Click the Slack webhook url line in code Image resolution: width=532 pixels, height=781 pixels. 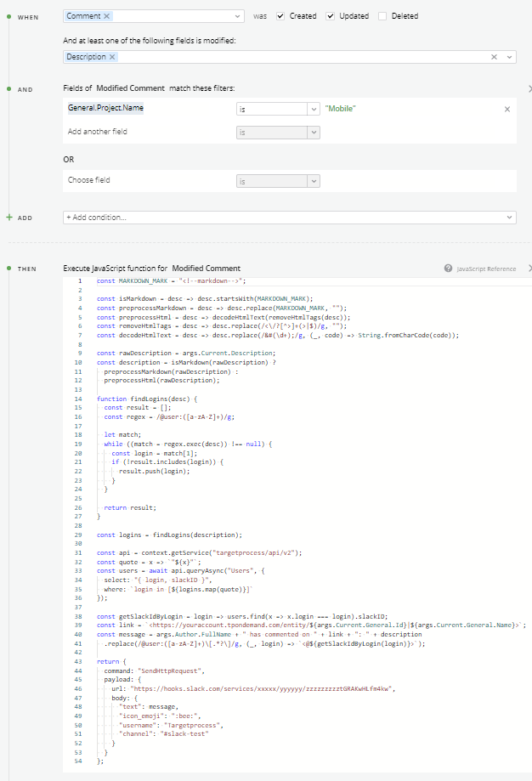(253, 689)
